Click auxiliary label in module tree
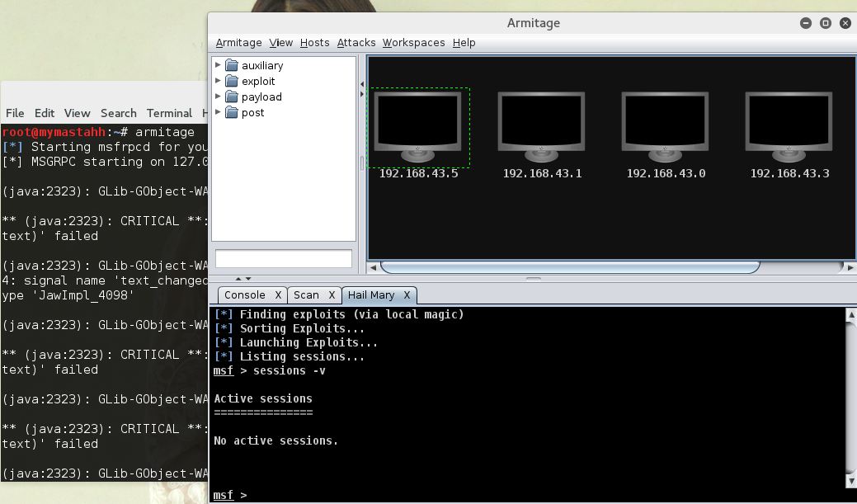The height and width of the screenshot is (504, 857). pyautogui.click(x=262, y=66)
